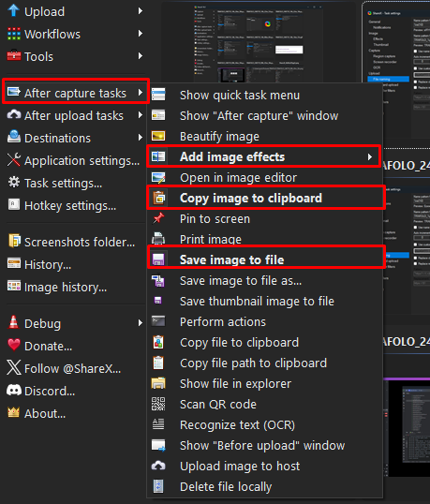
Task: Open Image history... window
Action: click(x=75, y=287)
